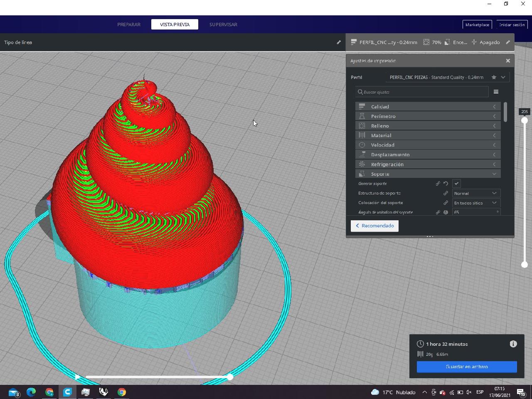Screen dimensions: 532x399
Task: Click the function icon for Ángulo de voladizo
Action: coord(446,212)
